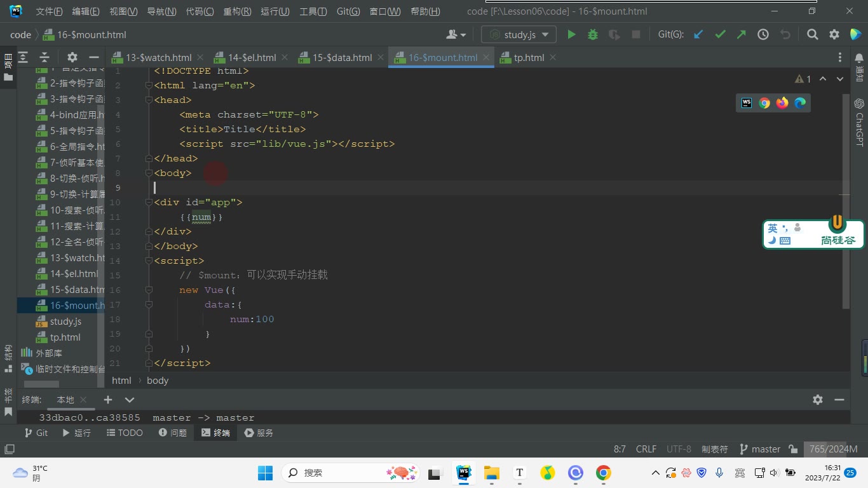Go to the next highlighted warning

tap(840, 79)
